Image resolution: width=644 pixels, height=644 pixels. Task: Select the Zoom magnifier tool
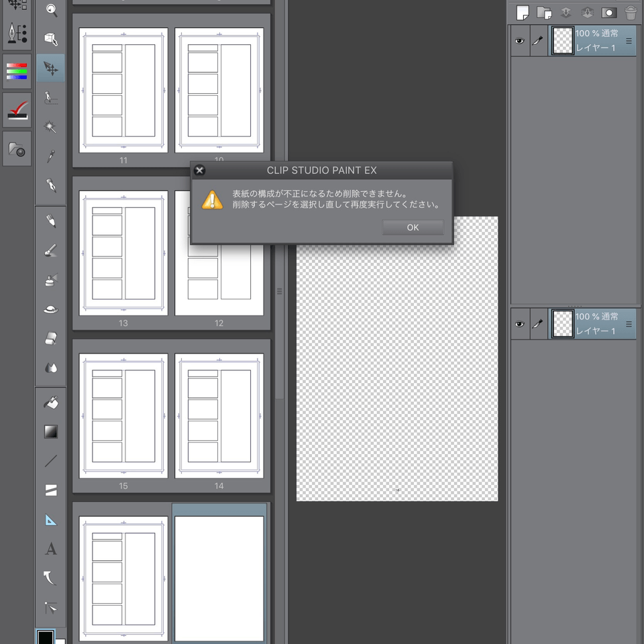[x=51, y=9]
